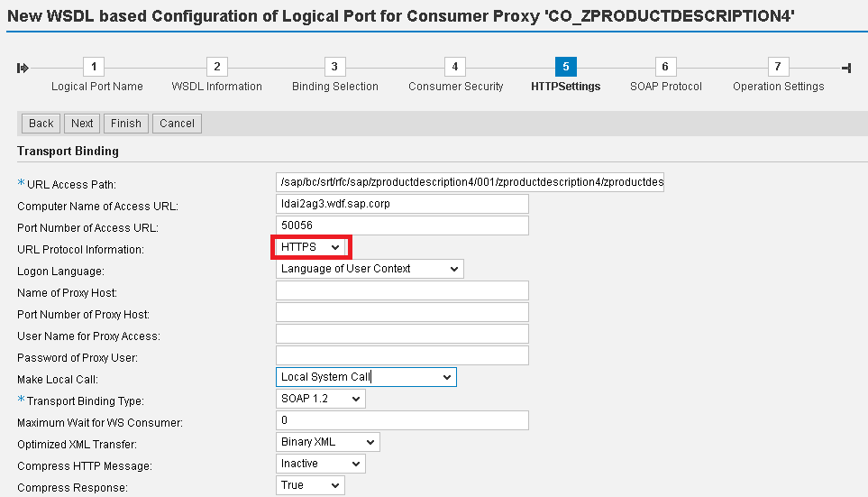Expand the Logon Language dropdown

point(370,269)
